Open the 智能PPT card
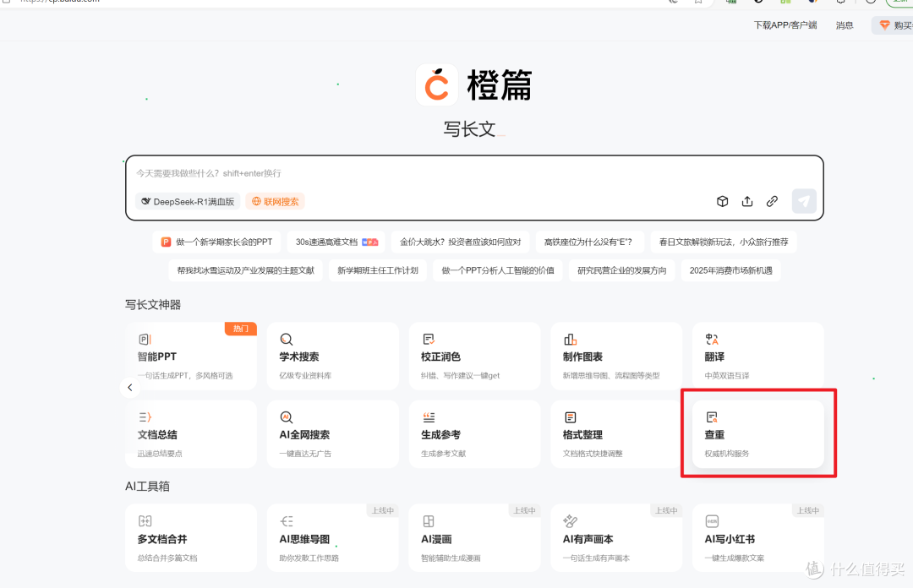Viewport: 913px width, 588px height. coord(191,357)
